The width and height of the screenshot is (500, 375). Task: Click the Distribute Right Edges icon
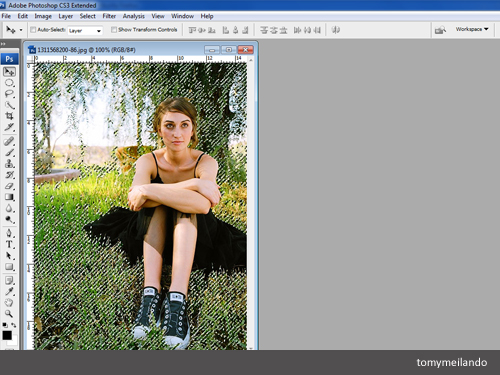tap(317, 30)
